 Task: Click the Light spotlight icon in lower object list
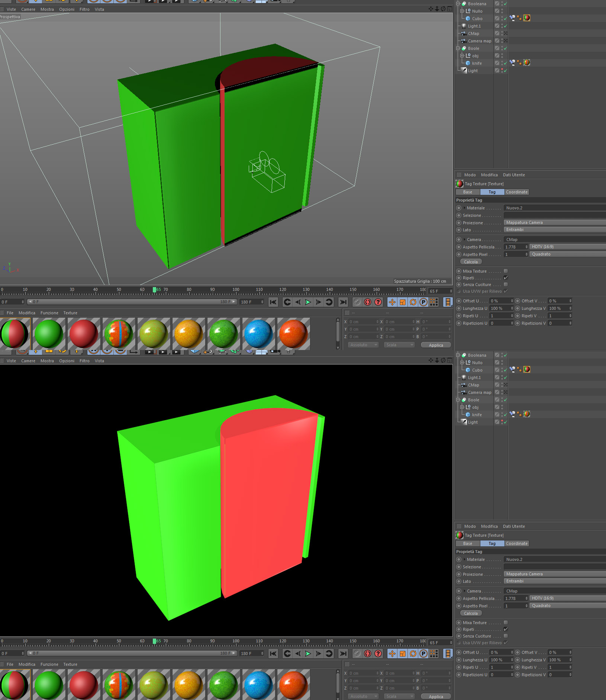coord(464,422)
